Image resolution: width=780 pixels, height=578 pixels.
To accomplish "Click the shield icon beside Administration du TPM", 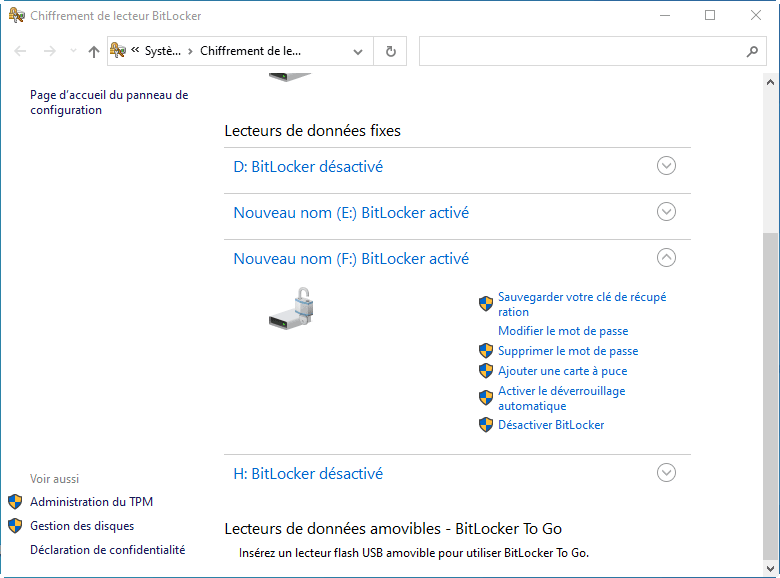I will point(15,502).
